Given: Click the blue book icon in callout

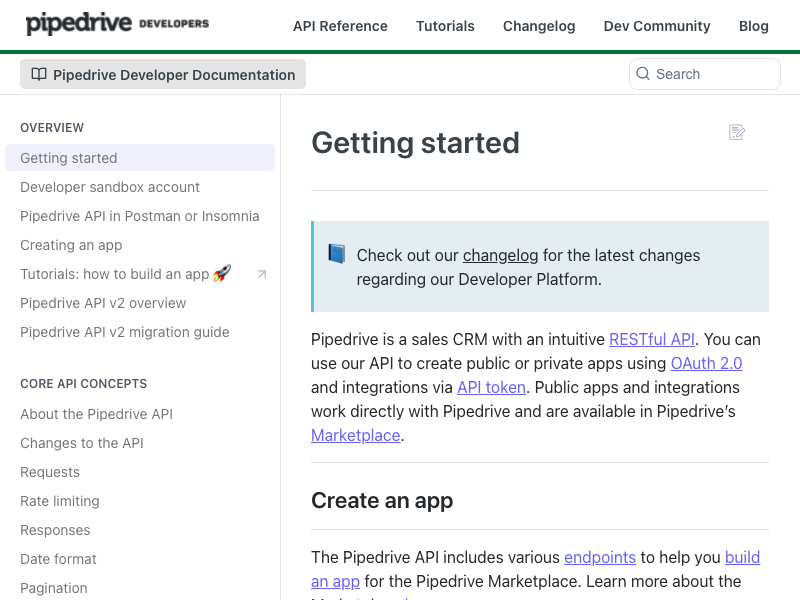Looking at the screenshot, I should pos(337,254).
